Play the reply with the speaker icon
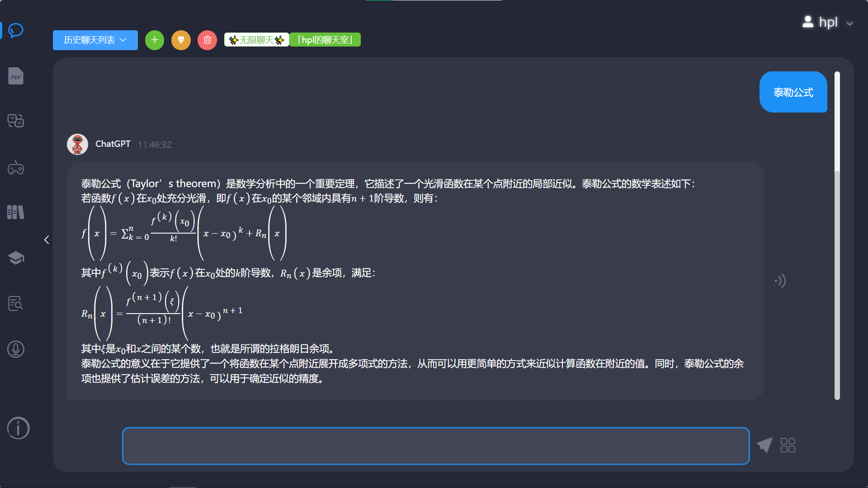The image size is (868, 488). [780, 281]
